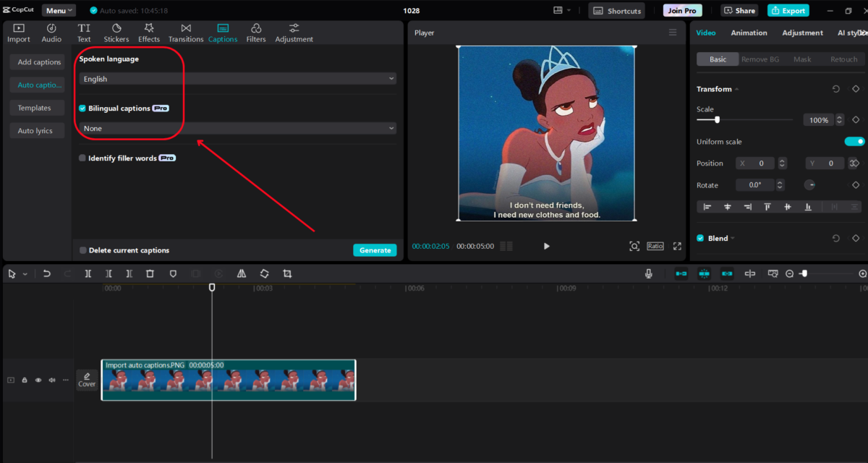Screen dimensions: 868x463
Task: Click the microphone record voiceover icon
Action: (649, 274)
